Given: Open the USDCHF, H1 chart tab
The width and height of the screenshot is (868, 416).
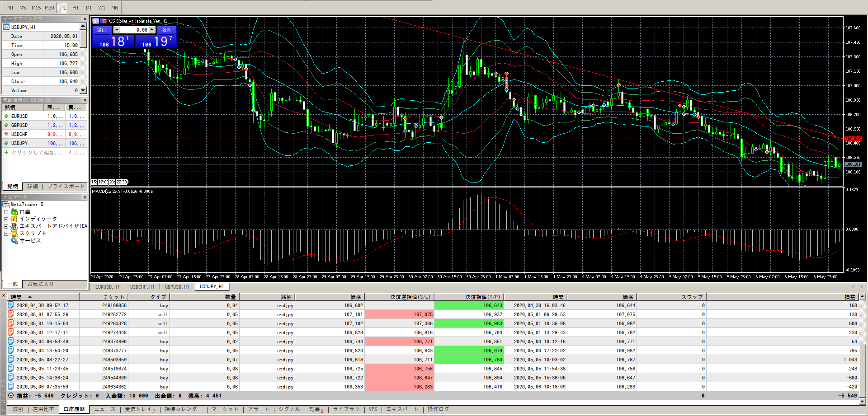Looking at the screenshot, I should [142, 287].
